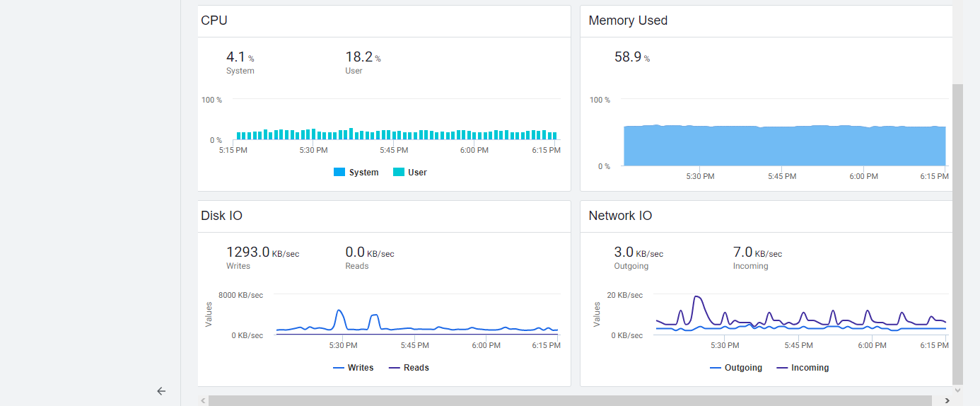Click the 3.0 KB/sec Outgoing value
This screenshot has width=980, height=406.
pos(638,252)
